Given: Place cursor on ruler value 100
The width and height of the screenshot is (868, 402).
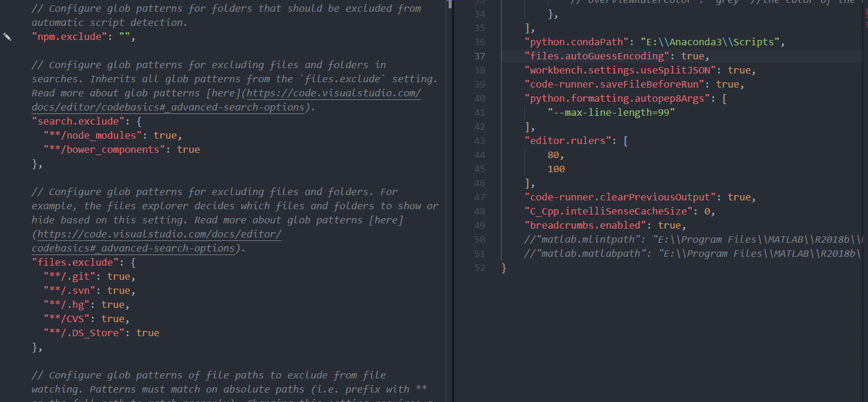Looking at the screenshot, I should 556,169.
